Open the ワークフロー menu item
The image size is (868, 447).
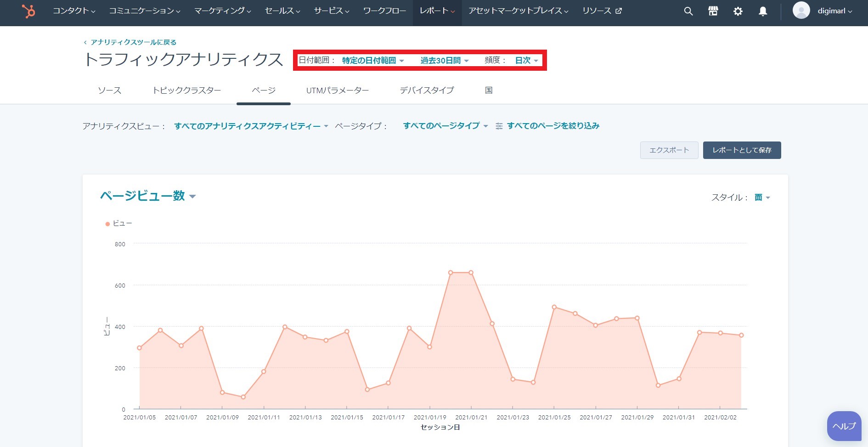pyautogui.click(x=384, y=11)
